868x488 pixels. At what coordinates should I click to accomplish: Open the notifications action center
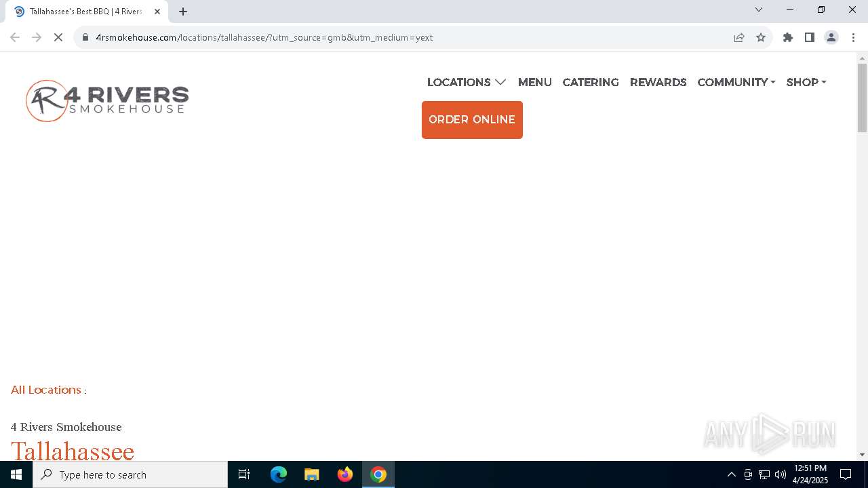point(846,474)
